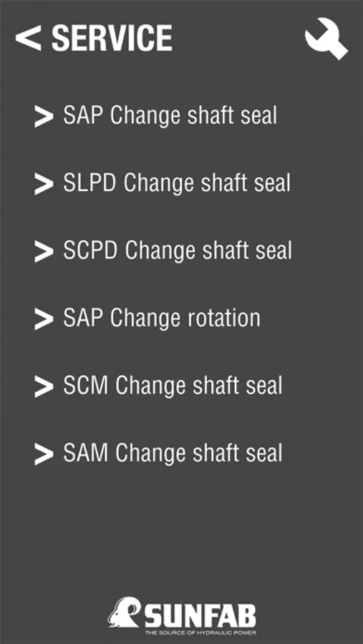Select the SLPD Change shaft seal label
Viewport: 363px width, 644px height.
tap(177, 183)
